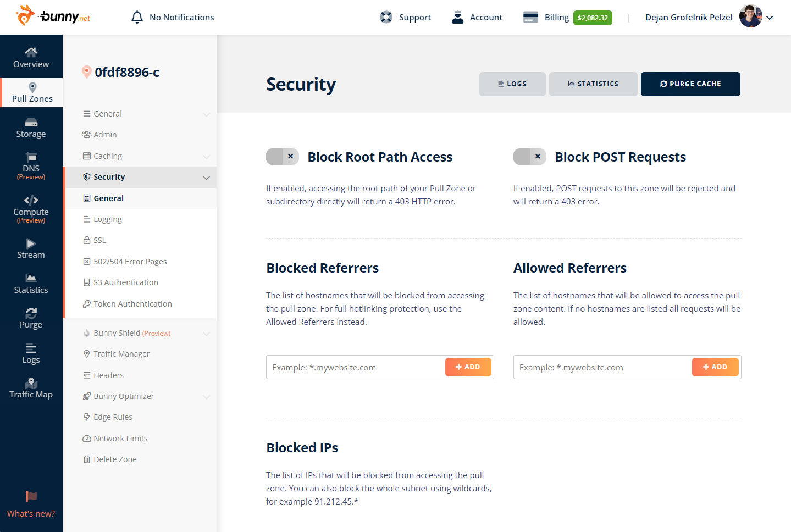Click the Dejan Grofelnik Pelzel name
Image resolution: width=791 pixels, height=532 pixels.
coord(689,18)
